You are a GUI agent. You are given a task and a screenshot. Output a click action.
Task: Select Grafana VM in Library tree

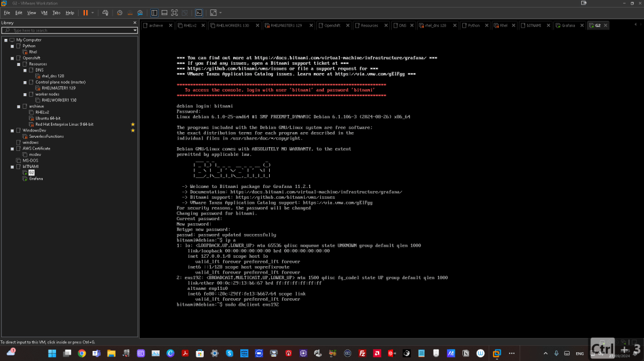click(x=36, y=179)
